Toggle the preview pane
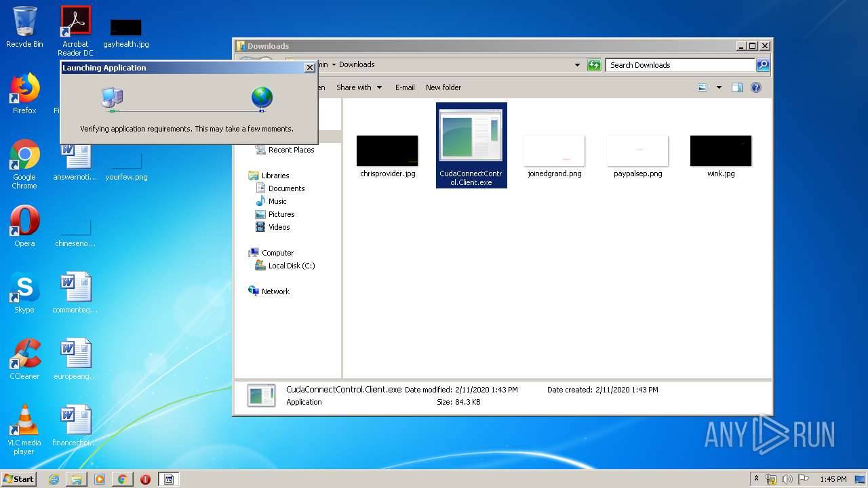 [x=737, y=87]
